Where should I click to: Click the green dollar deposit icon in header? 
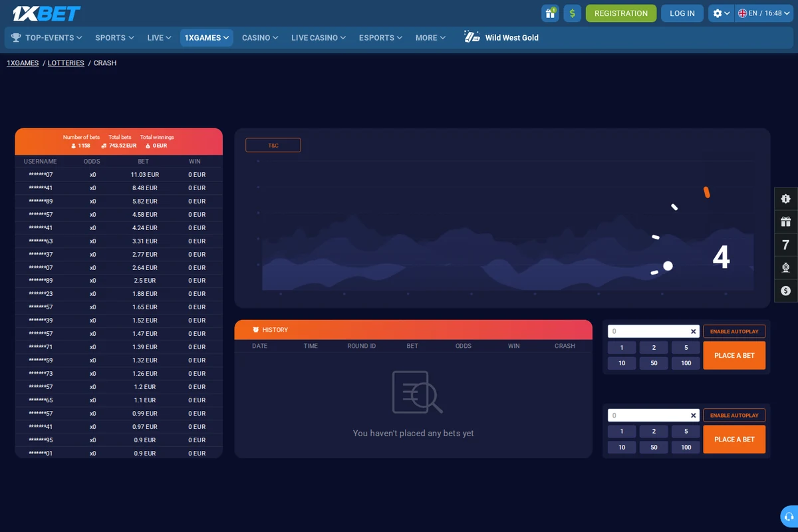click(x=573, y=13)
